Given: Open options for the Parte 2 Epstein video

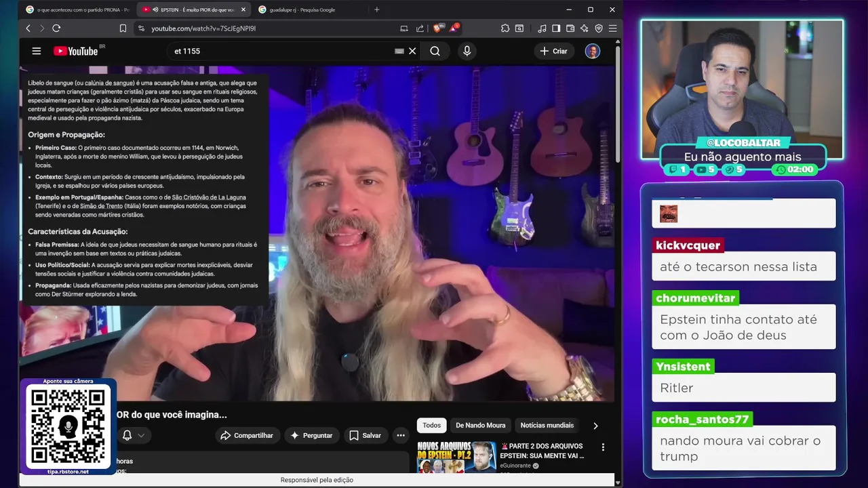Looking at the screenshot, I should tap(603, 447).
